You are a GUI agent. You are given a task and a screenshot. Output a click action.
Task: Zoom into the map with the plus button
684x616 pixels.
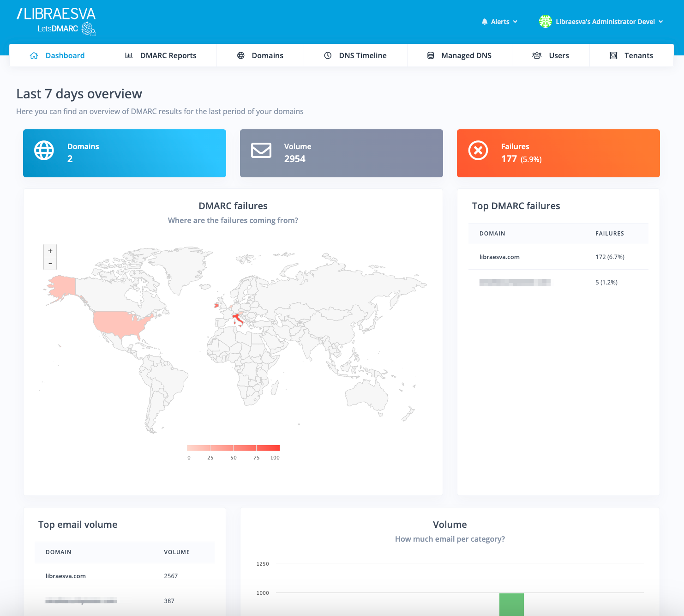[x=50, y=250]
